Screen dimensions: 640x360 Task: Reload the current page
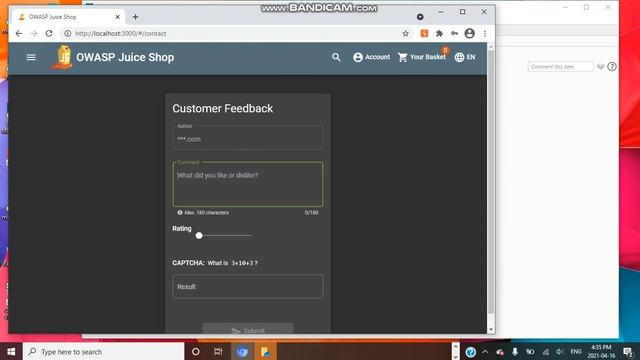(49, 33)
